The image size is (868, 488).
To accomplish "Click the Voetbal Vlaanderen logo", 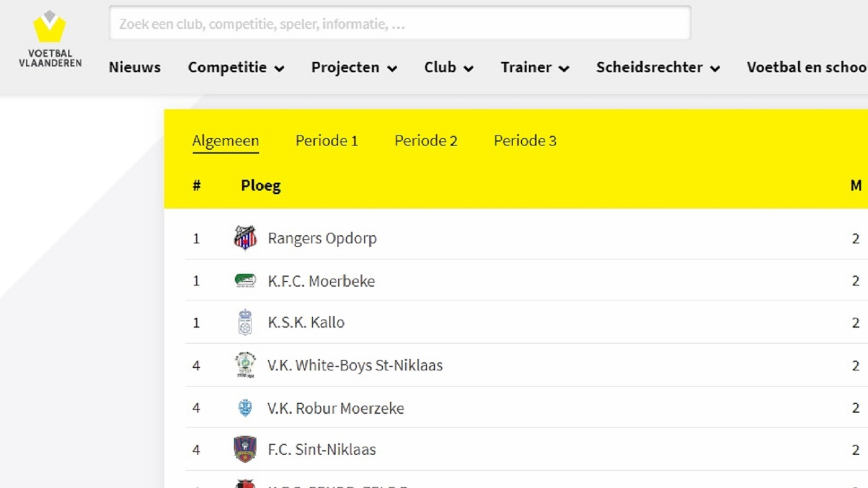I will tap(50, 39).
